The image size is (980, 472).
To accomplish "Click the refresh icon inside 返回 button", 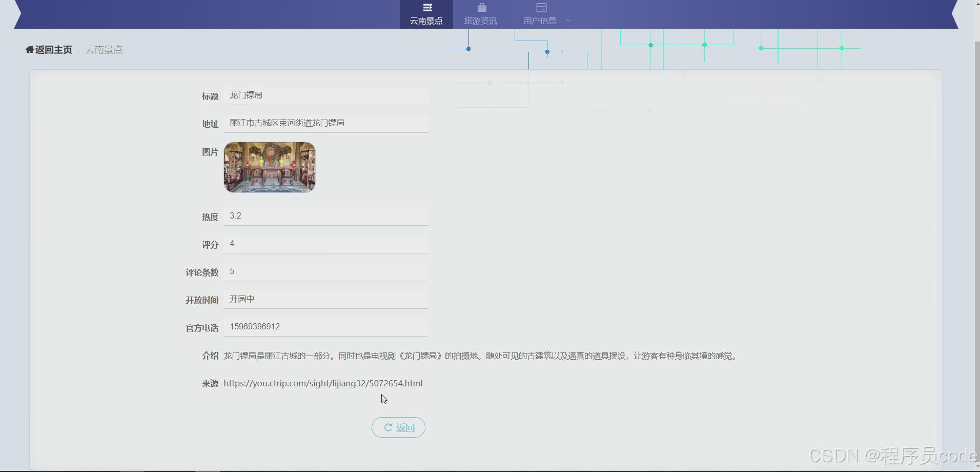I will coord(388,427).
